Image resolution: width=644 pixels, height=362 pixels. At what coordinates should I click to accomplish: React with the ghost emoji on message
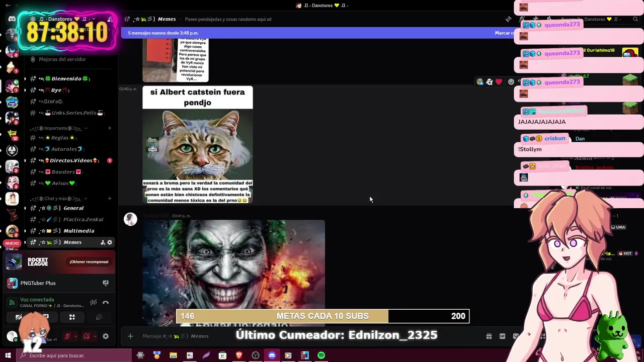point(489,82)
